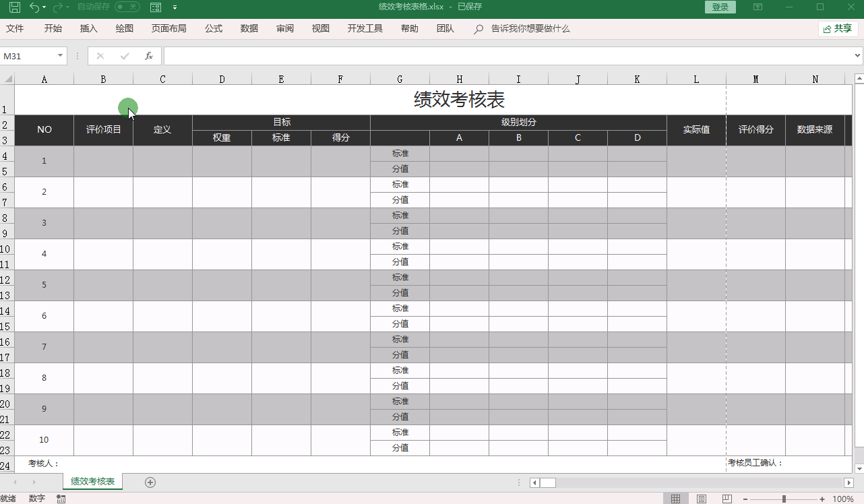The height and width of the screenshot is (504, 864).
Task: Click the Cancel X icon in formula bar
Action: (100, 56)
